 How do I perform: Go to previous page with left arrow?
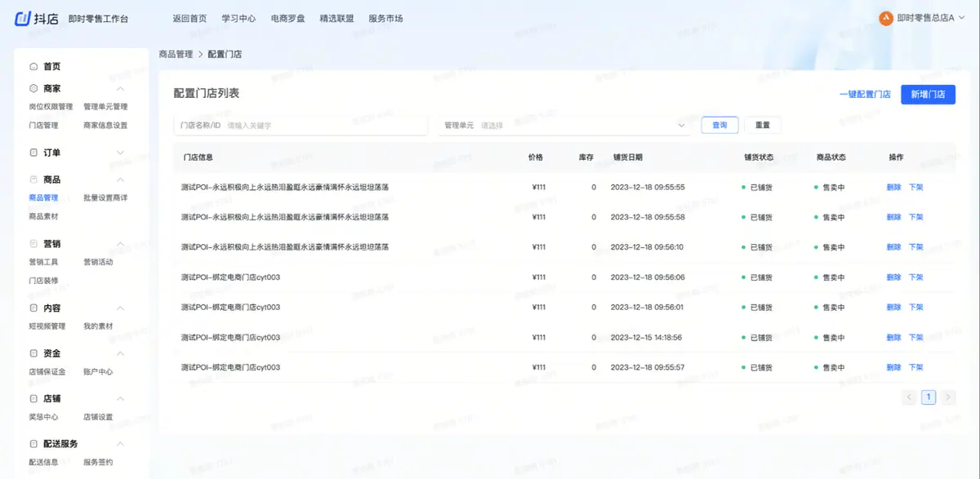click(x=910, y=397)
